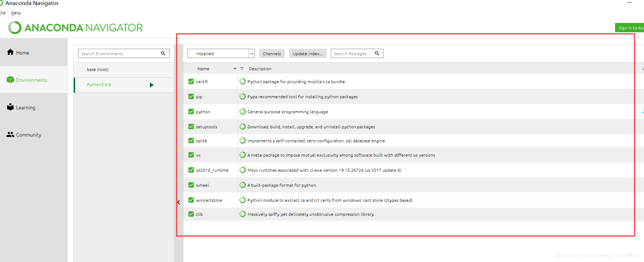Toggle the setuptools package checkbox
The height and width of the screenshot is (262, 644).
(x=191, y=127)
